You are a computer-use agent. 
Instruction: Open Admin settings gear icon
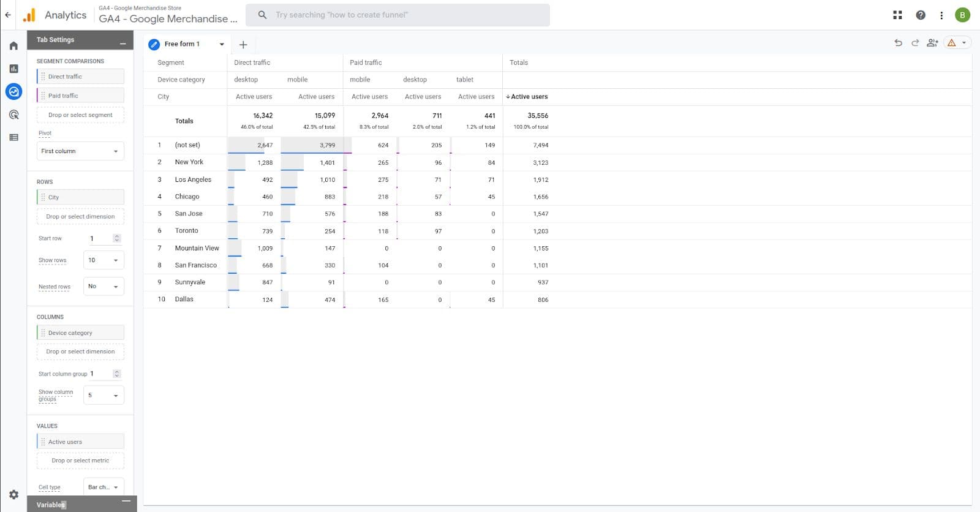pyautogui.click(x=13, y=494)
